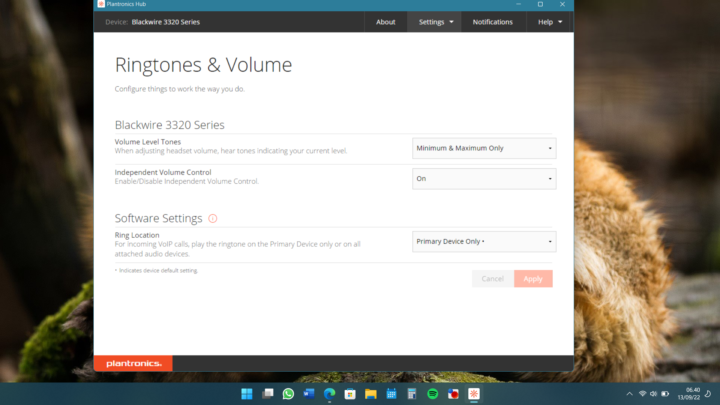Click the Blackwire 3320 Series section heading
Screen dimensions: 720x405
pyautogui.click(x=169, y=125)
